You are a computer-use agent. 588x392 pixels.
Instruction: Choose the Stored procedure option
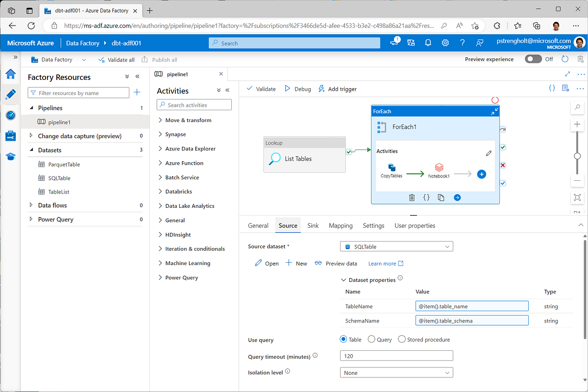click(401, 339)
